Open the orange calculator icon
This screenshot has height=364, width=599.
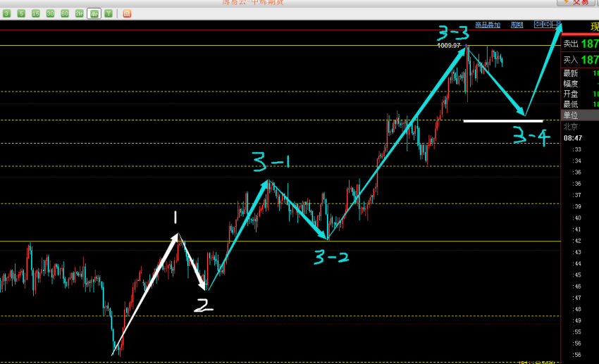tap(127, 13)
